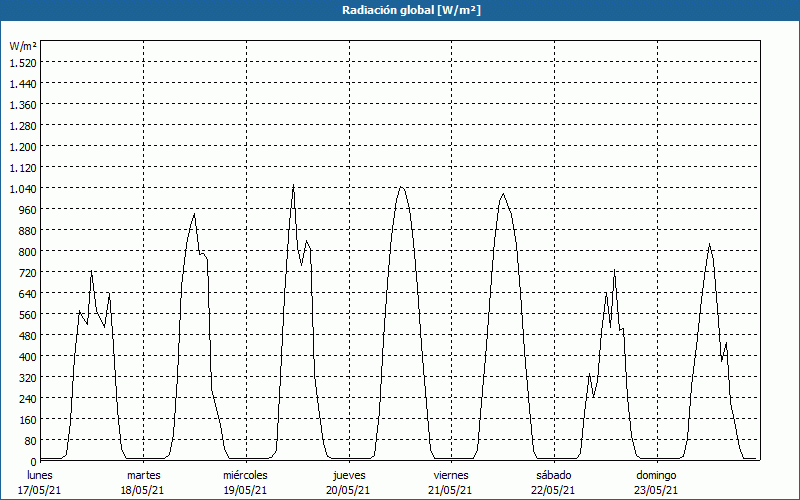Click the domingo radiation peak near 820

tap(709, 244)
